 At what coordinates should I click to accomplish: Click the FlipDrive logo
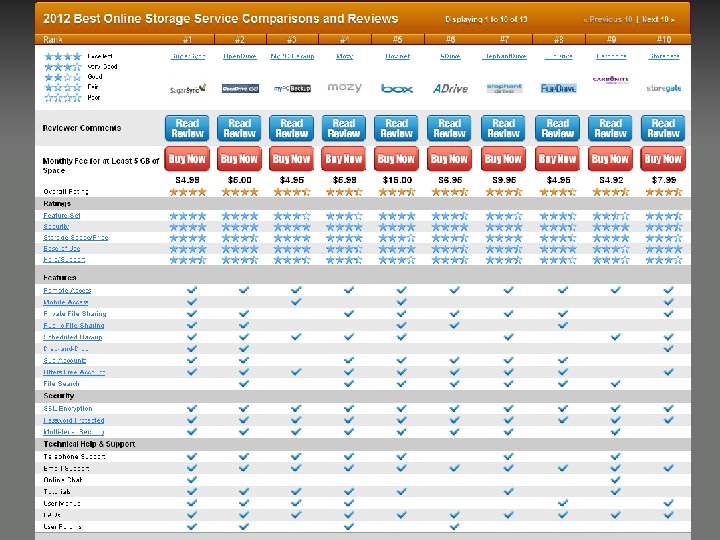(x=558, y=88)
